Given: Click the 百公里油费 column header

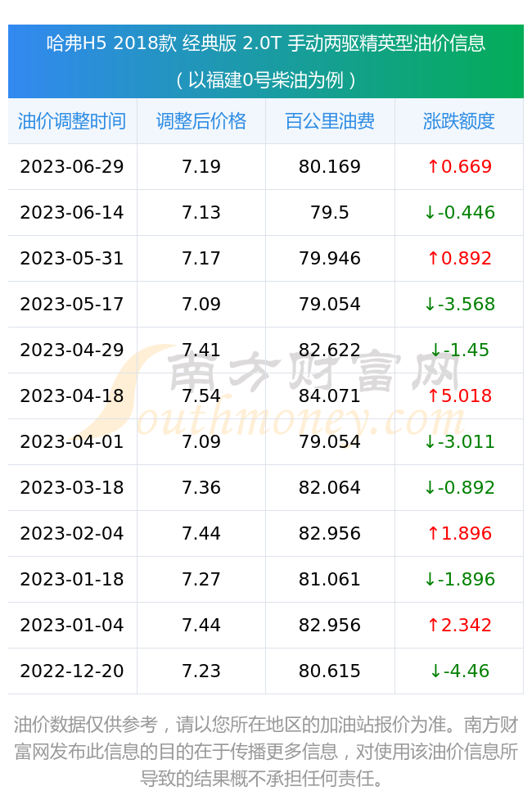Looking at the screenshot, I should click(330, 121).
